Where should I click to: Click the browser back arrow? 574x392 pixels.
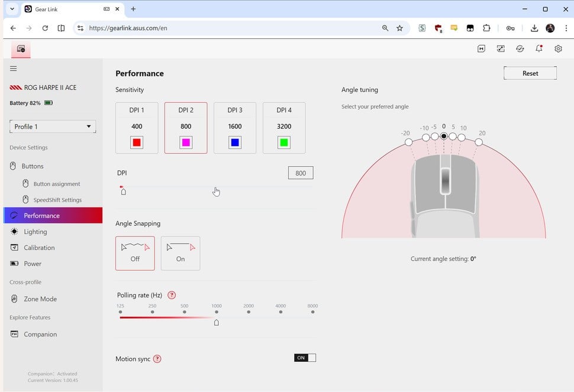[x=13, y=28]
